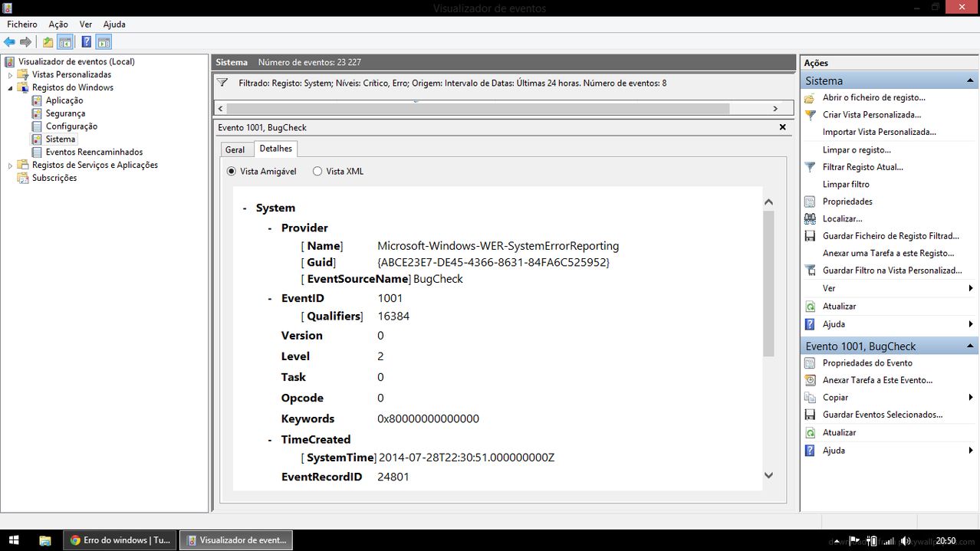This screenshot has width=980, height=551.
Task: Go back using the toolbar Back arrow
Action: [9, 42]
